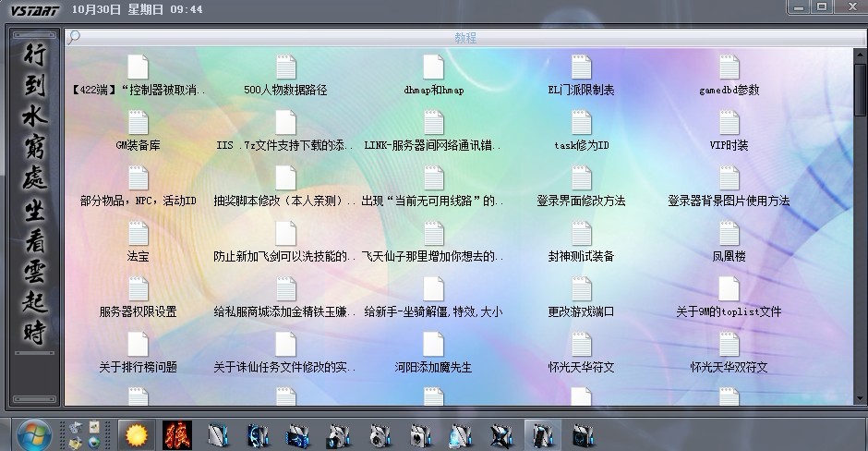Open the 'dhmap和hmap' file
The width and height of the screenshot is (868, 451).
tap(433, 67)
